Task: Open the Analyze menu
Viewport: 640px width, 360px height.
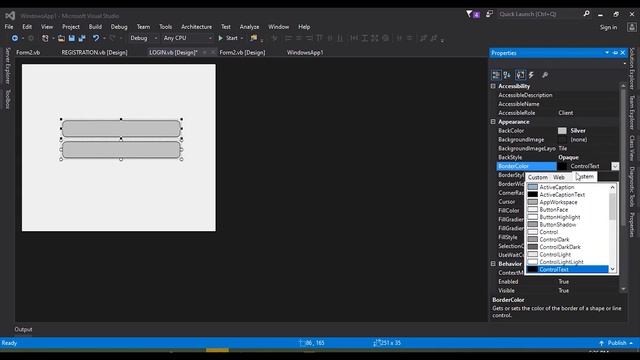Action: coord(249,27)
